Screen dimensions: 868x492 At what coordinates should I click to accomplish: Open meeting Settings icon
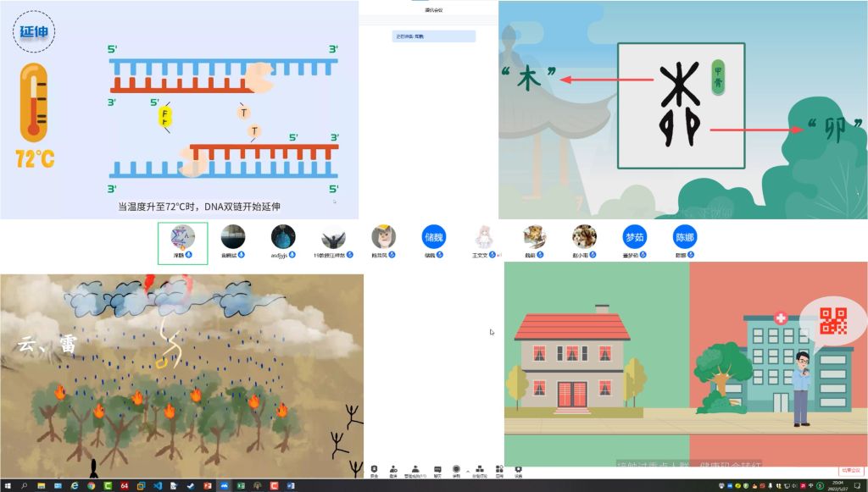click(519, 470)
